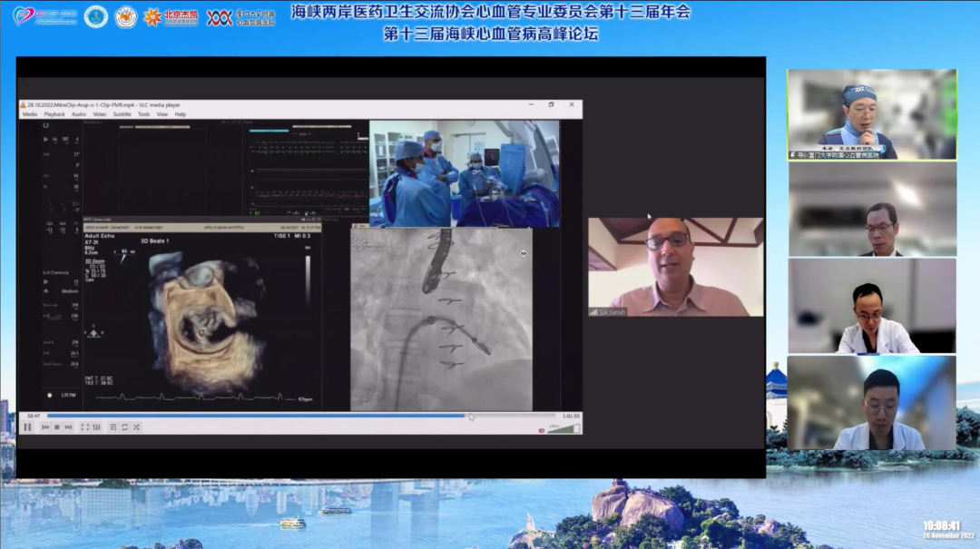Toggle shuffle random playback
Screen dimensions: 980x549
pyautogui.click(x=136, y=426)
